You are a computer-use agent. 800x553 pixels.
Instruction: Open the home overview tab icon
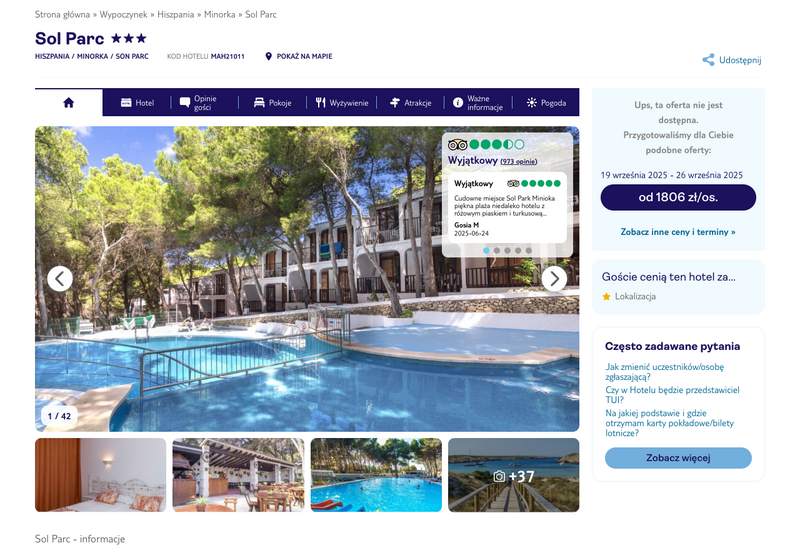click(68, 103)
